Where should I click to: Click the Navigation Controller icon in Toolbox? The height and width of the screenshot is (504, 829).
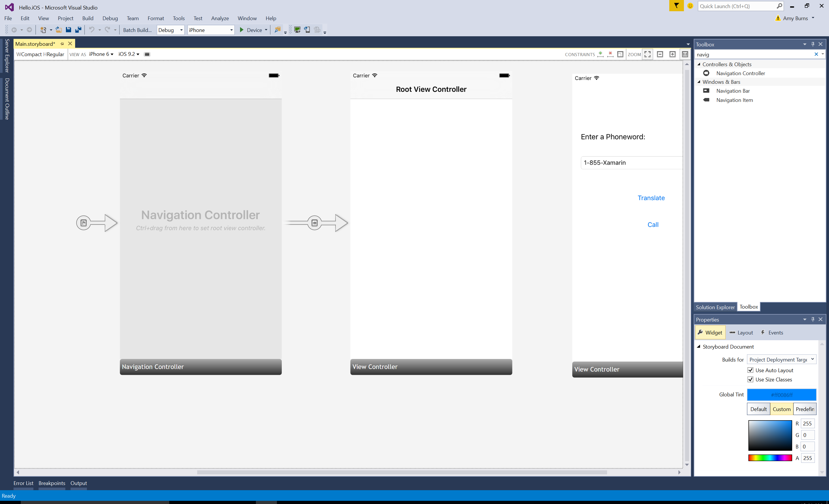[706, 73]
